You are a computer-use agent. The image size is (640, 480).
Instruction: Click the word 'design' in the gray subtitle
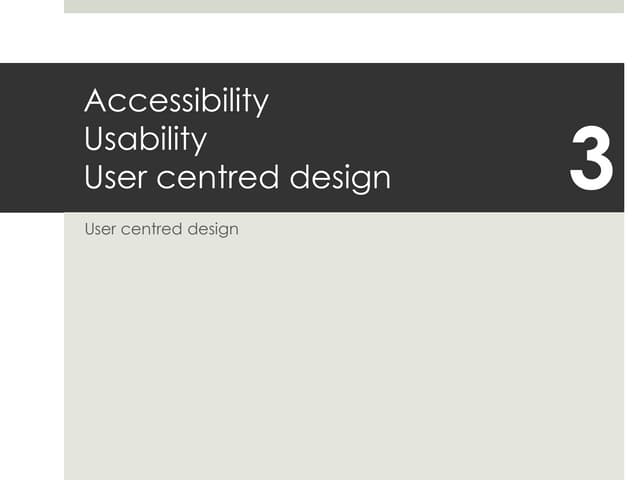213,229
